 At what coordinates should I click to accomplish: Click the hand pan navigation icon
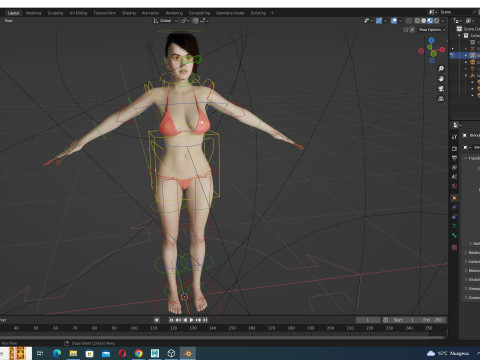tap(441, 79)
